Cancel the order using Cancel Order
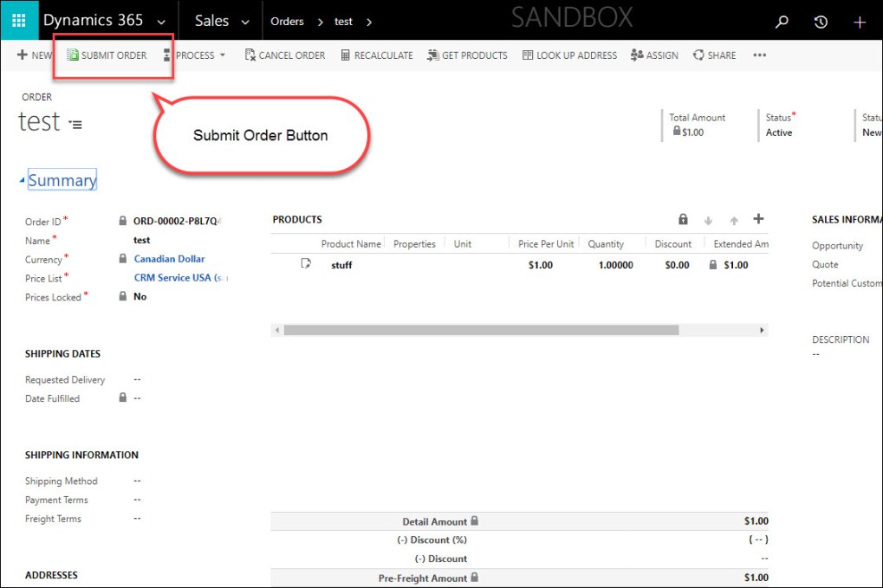 click(284, 55)
